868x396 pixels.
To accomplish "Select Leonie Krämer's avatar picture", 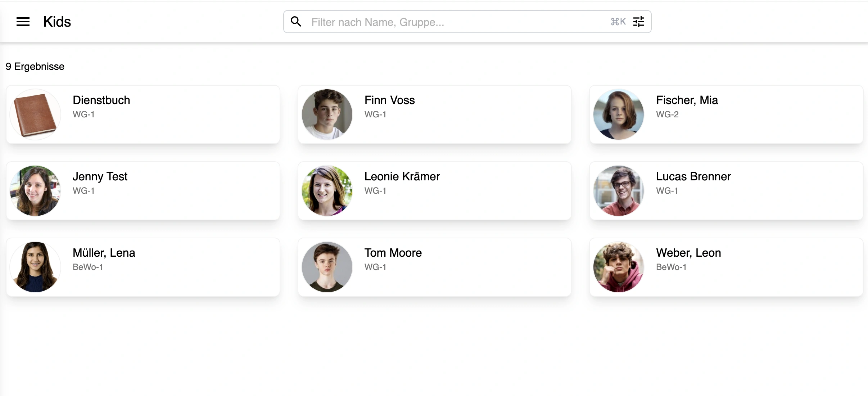I will click(x=327, y=191).
